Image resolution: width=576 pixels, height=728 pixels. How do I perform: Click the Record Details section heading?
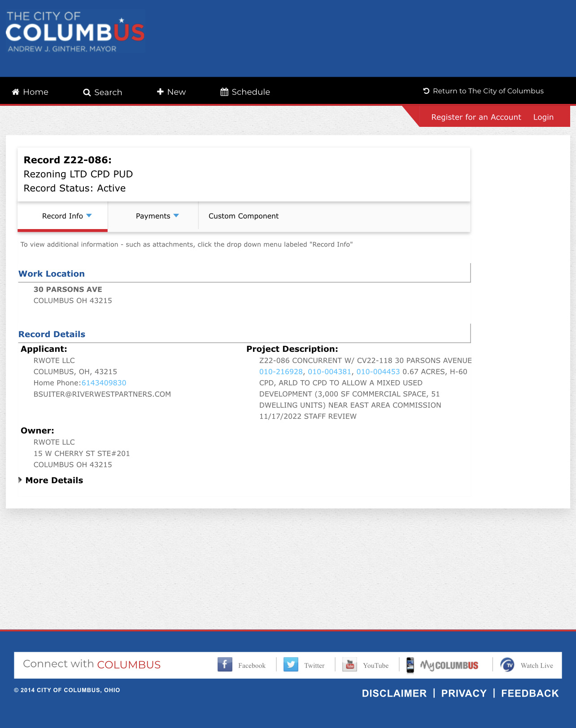point(52,334)
